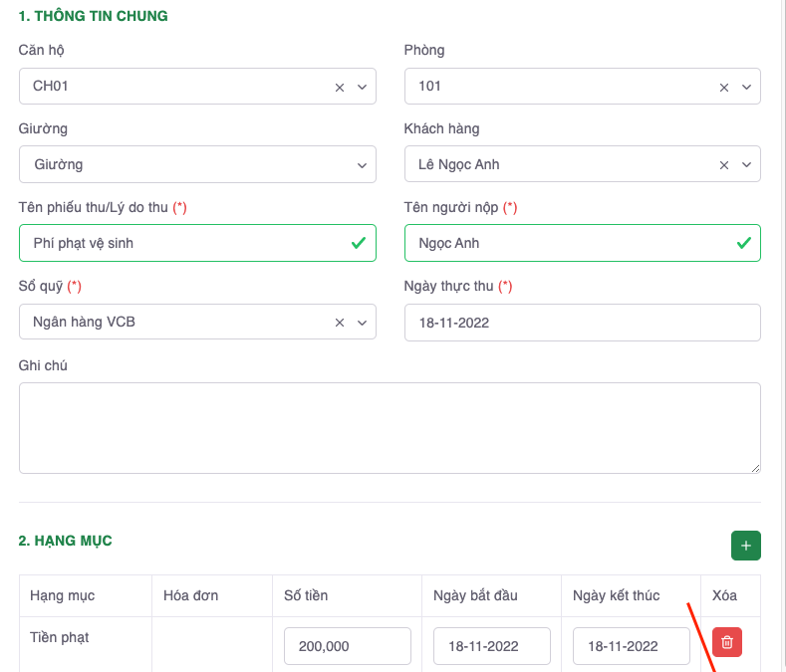
Task: Expand the Căn hộ dropdown
Action: click(362, 88)
